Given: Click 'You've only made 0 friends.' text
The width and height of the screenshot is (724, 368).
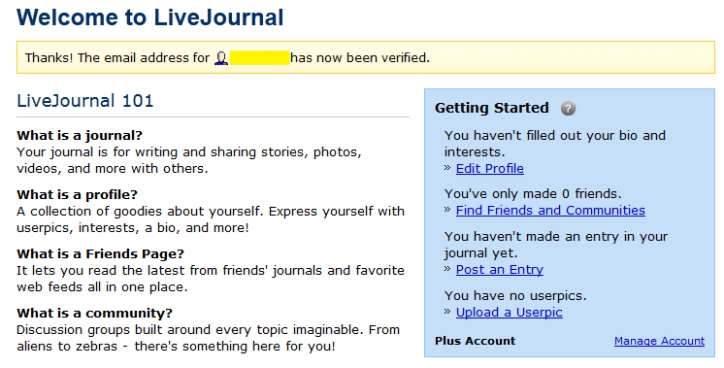Looking at the screenshot, I should point(533,193).
